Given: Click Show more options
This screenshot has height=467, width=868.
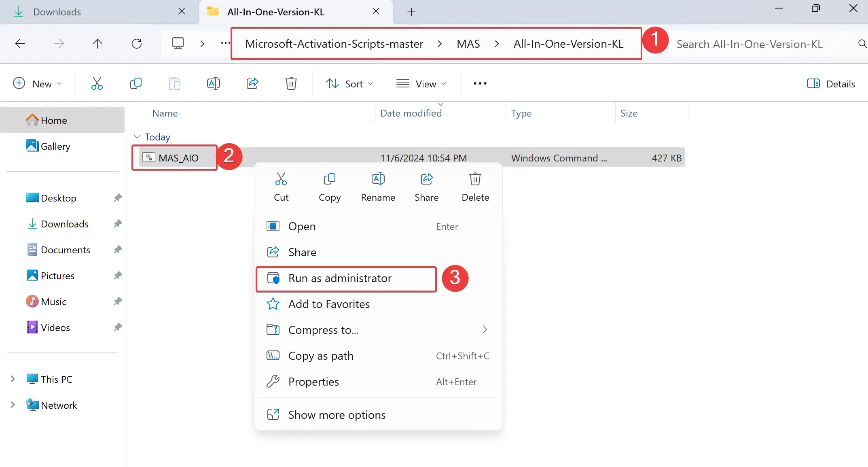Looking at the screenshot, I should point(337,414).
